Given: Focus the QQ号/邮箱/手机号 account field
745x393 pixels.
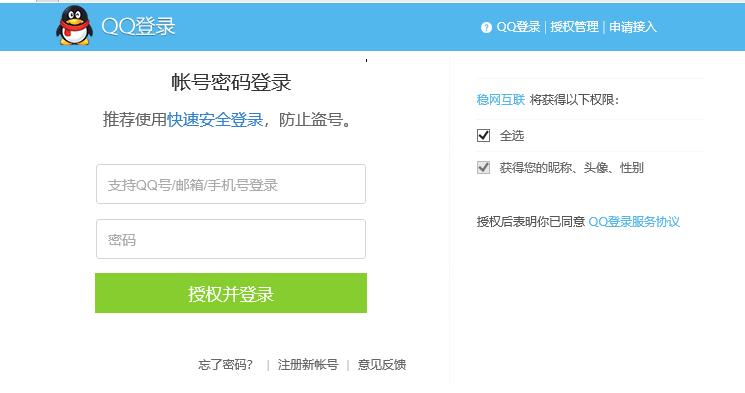Looking at the screenshot, I should pyautogui.click(x=231, y=184).
